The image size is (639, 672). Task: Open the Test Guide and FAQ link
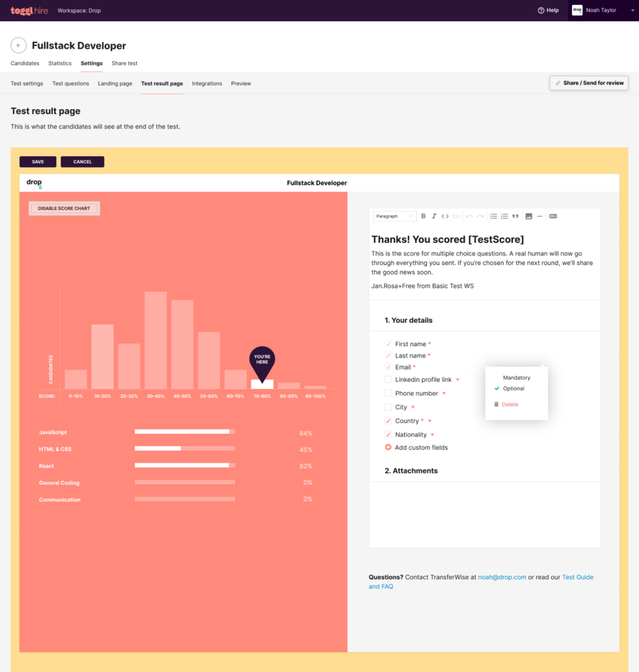pos(577,577)
